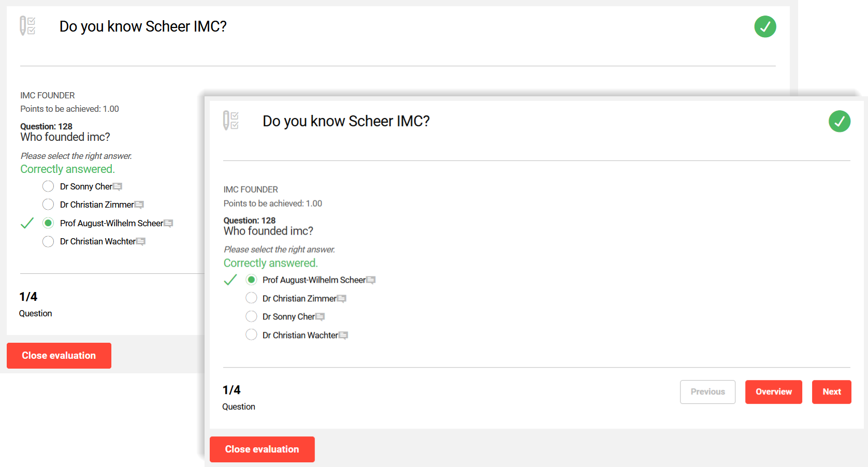The height and width of the screenshot is (467, 868).
Task: Open feedback comment icon next to front Dr Sonny Cher
Action: [320, 317]
